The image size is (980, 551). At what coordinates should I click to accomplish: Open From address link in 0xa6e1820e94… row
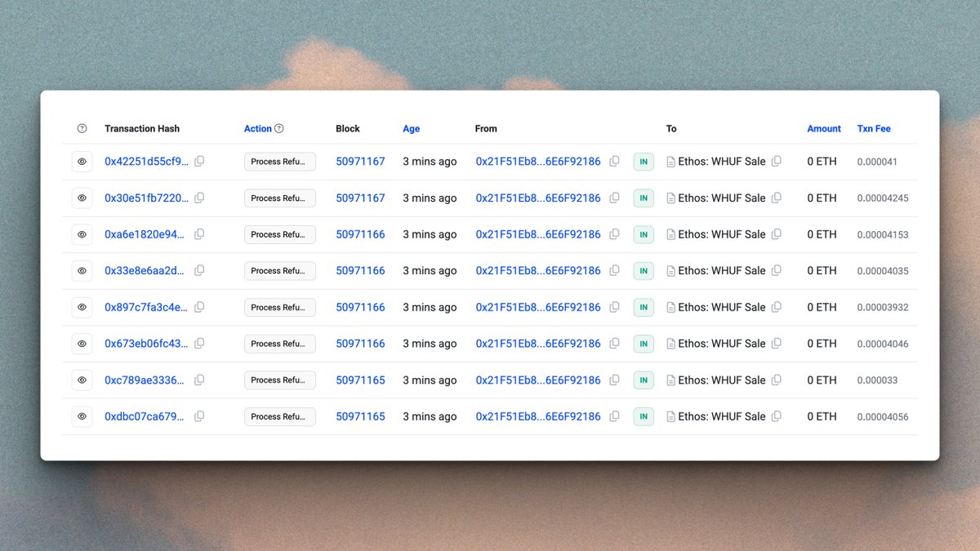538,234
